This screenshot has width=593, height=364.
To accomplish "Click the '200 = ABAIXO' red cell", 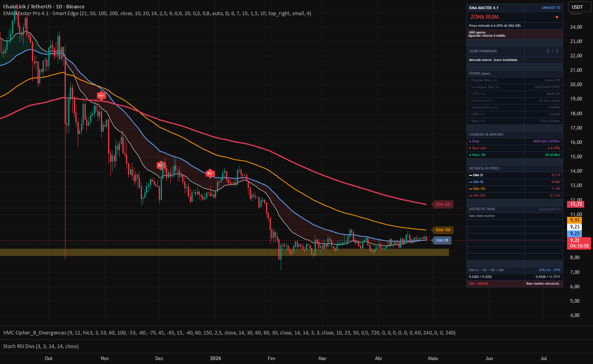I will tap(496, 283).
